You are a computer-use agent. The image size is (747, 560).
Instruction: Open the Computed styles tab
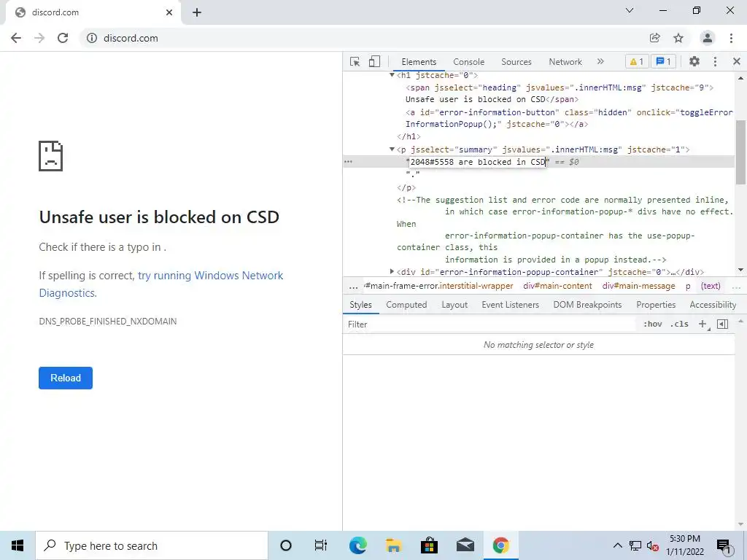point(406,305)
